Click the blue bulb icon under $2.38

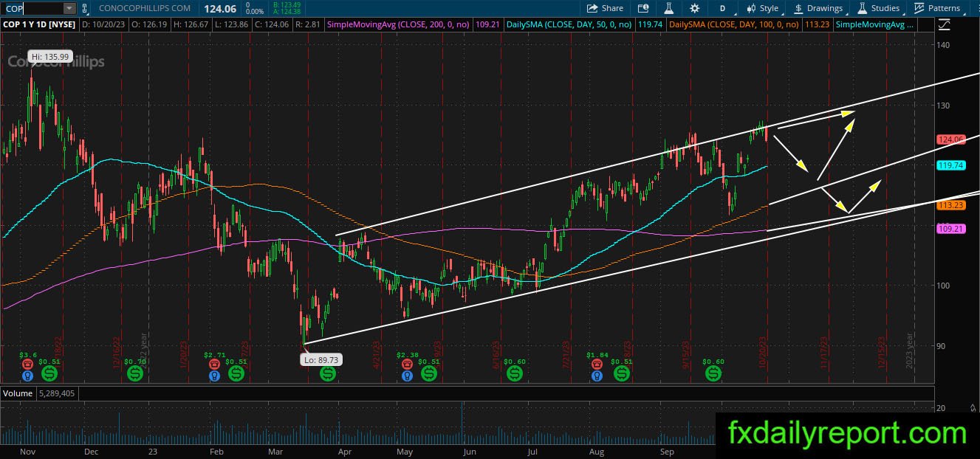407,375
